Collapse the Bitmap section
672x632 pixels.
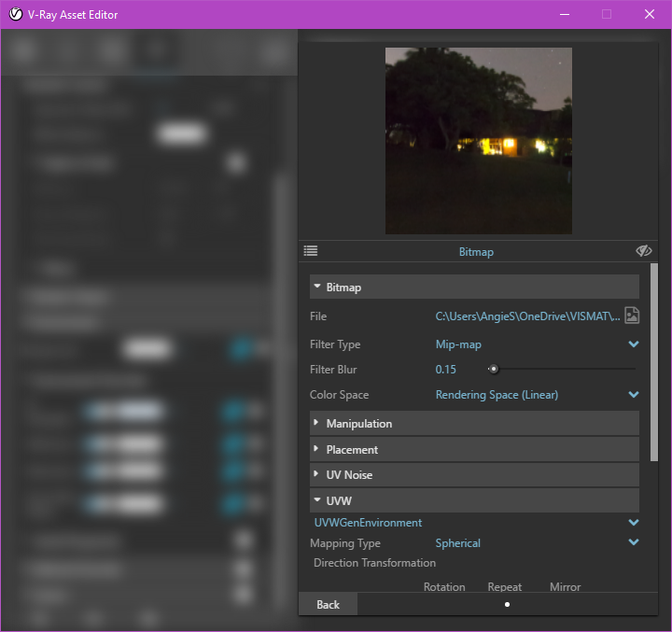(x=474, y=287)
